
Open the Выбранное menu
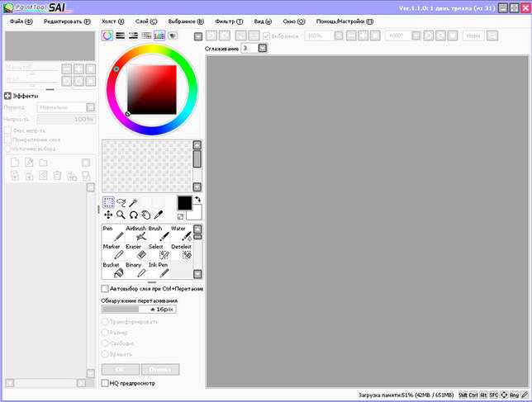(186, 21)
